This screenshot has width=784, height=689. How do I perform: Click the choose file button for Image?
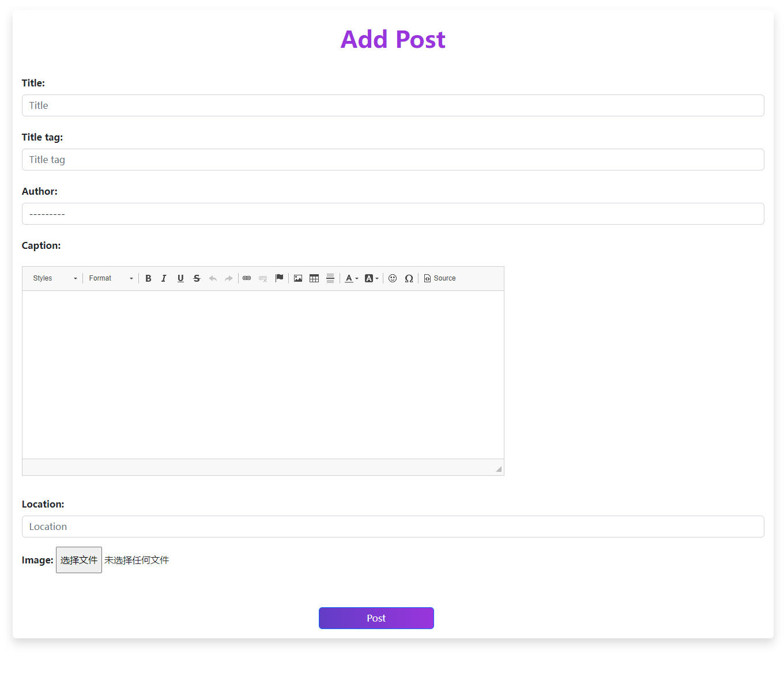pyautogui.click(x=79, y=560)
